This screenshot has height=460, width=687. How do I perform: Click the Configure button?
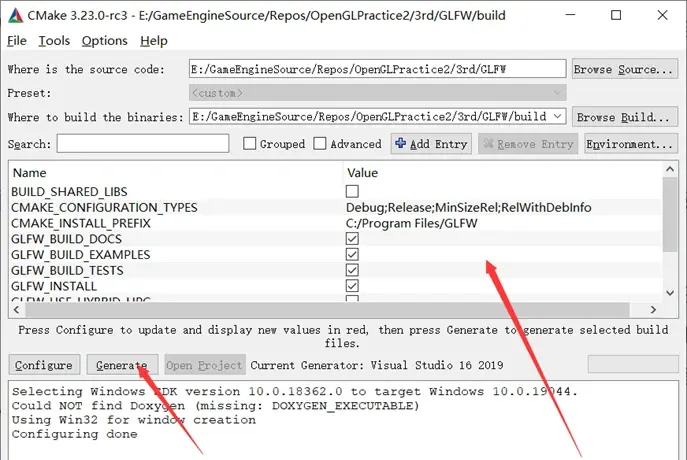click(44, 365)
